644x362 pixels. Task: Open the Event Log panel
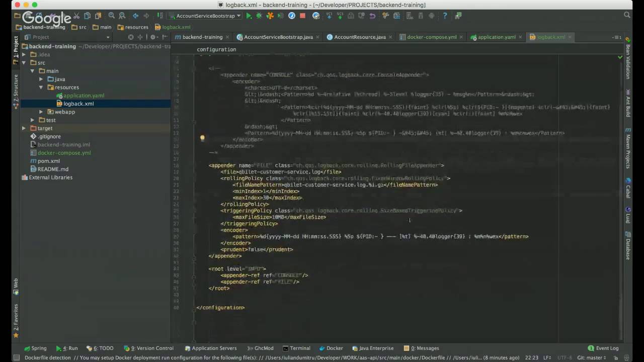603,348
